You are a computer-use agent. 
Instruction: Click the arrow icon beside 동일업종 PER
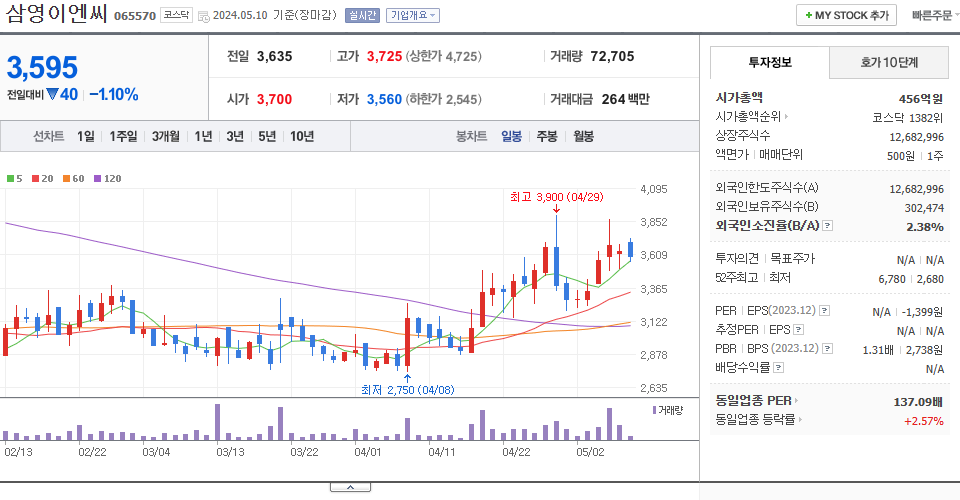(797, 401)
